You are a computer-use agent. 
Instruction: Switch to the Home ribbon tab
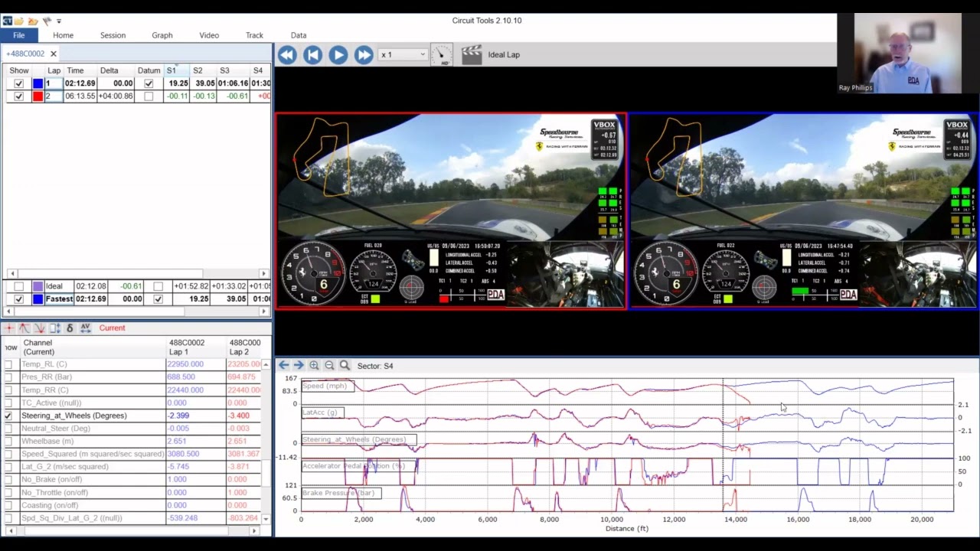coord(63,35)
